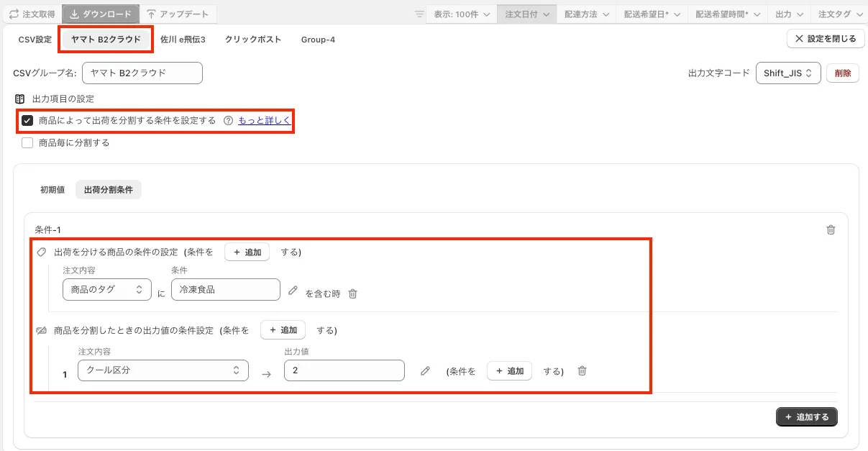Click the help question mark icon
The image size is (868, 451).
point(228,121)
